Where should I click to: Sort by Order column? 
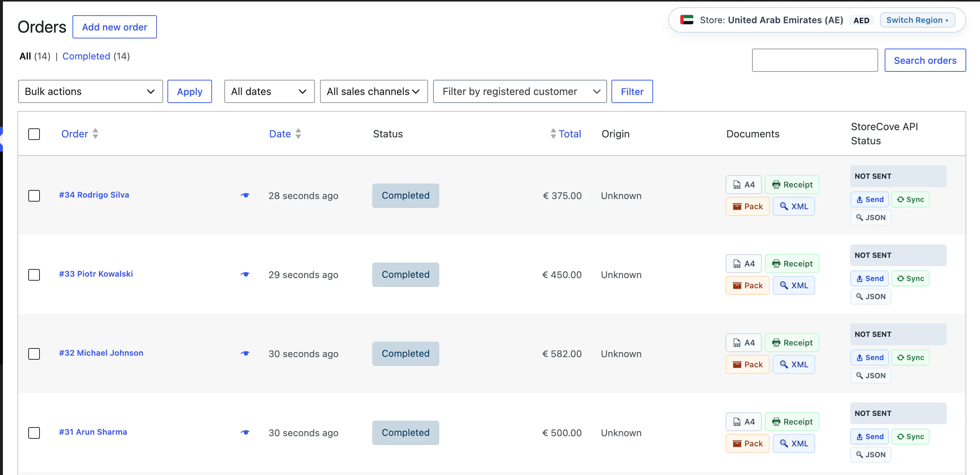79,134
